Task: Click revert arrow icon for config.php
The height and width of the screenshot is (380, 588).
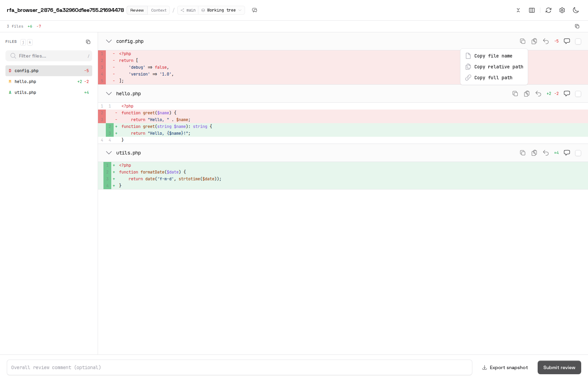Action: (x=546, y=41)
